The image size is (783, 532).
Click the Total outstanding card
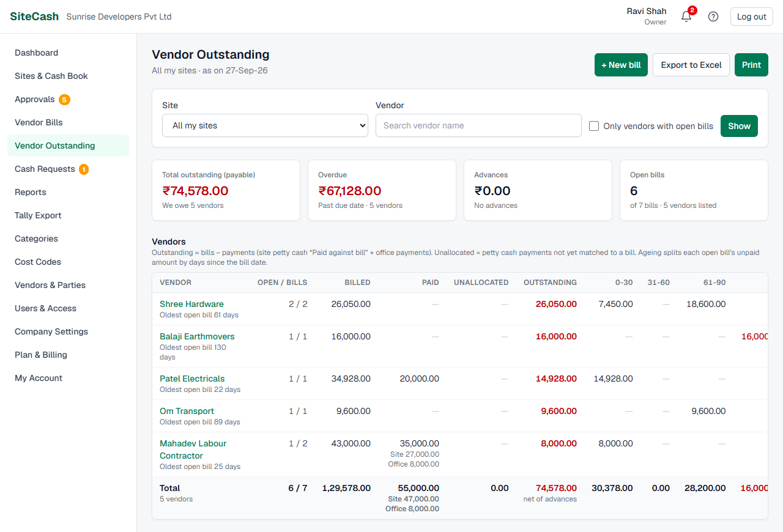tap(226, 190)
